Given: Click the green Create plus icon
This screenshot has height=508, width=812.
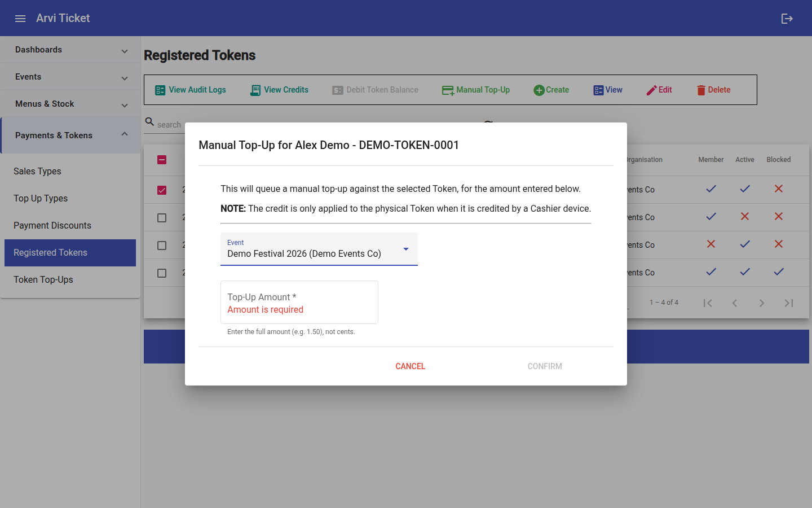Looking at the screenshot, I should coord(539,90).
